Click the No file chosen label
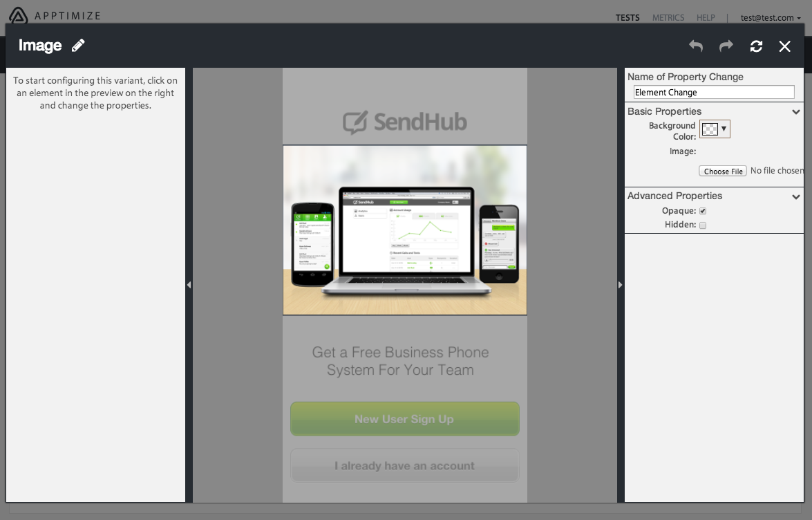Image resolution: width=812 pixels, height=520 pixels. pyautogui.click(x=777, y=170)
